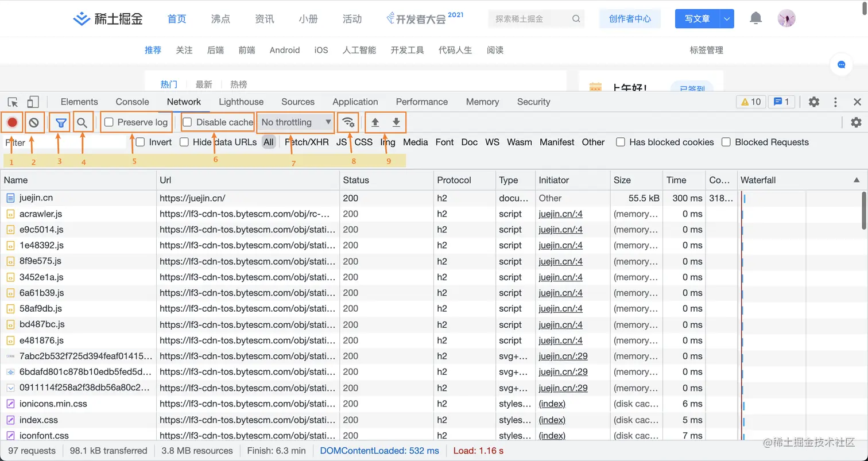Open (index) initiator for ionicons.min.css
The image size is (868, 461).
(552, 404)
